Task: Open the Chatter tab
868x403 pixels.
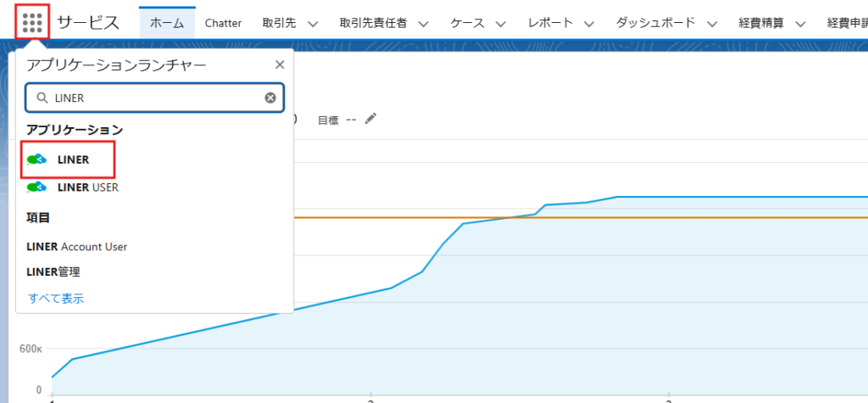Action: 223,23
